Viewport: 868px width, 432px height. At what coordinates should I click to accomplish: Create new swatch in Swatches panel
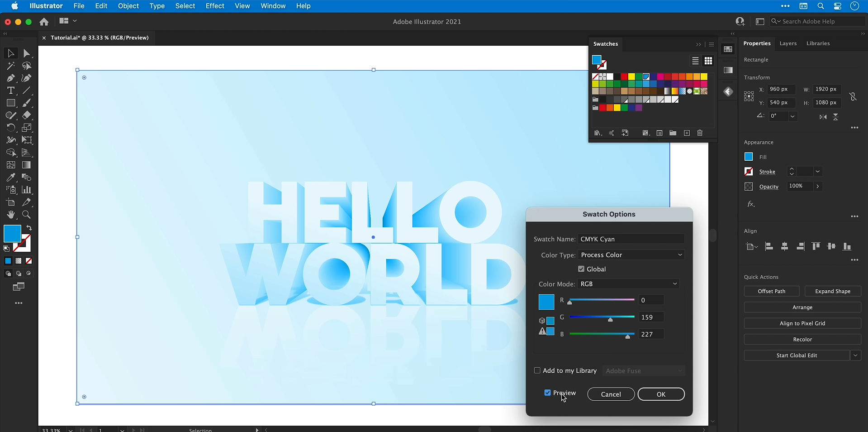click(x=687, y=133)
